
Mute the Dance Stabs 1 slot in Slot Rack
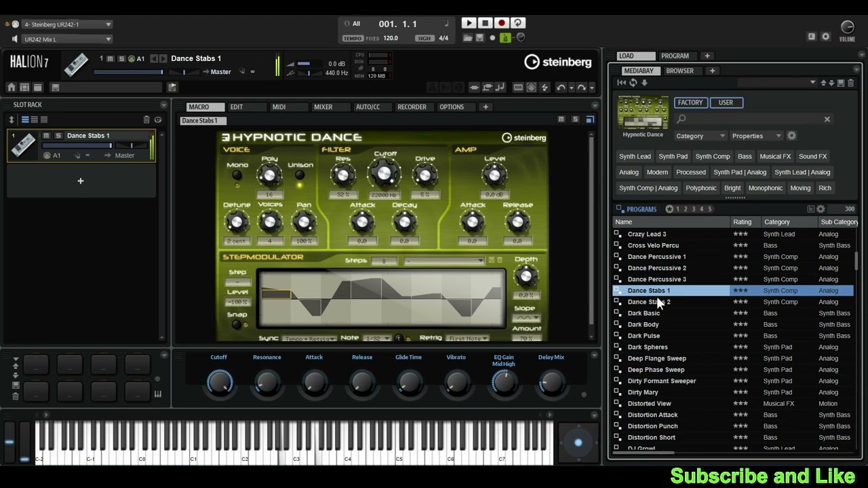coord(46,136)
